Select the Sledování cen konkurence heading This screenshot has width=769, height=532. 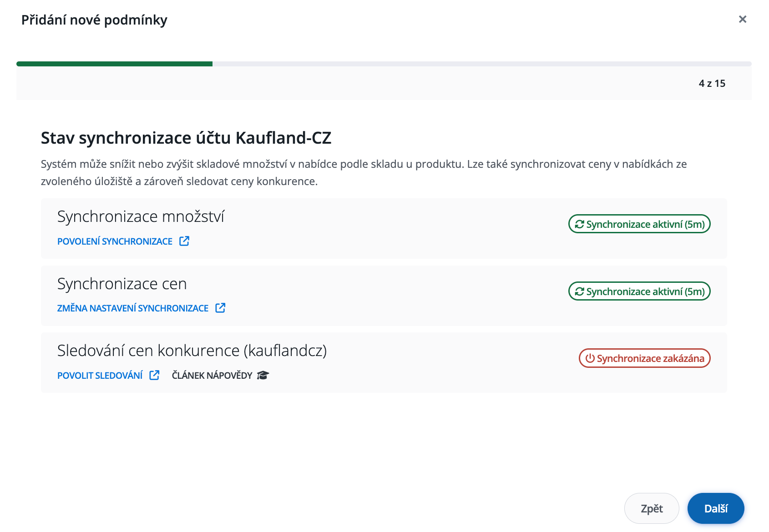[x=192, y=351]
